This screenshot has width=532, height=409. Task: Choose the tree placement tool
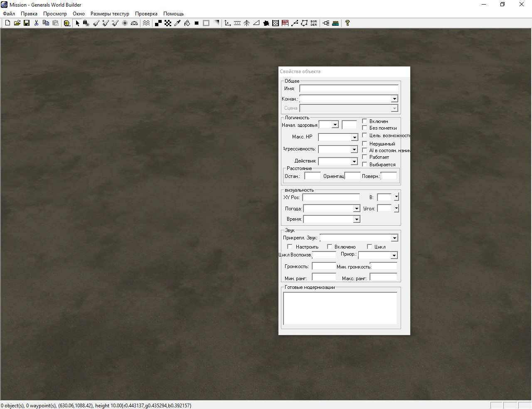click(x=247, y=23)
